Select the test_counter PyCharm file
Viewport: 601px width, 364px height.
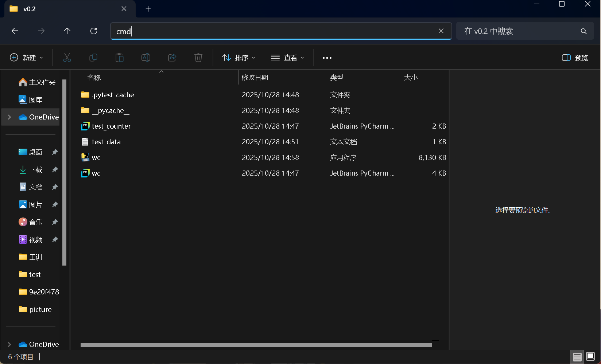(111, 126)
